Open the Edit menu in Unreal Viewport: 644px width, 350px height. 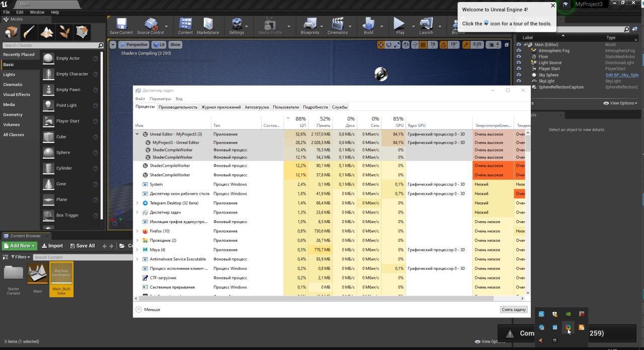[x=20, y=12]
